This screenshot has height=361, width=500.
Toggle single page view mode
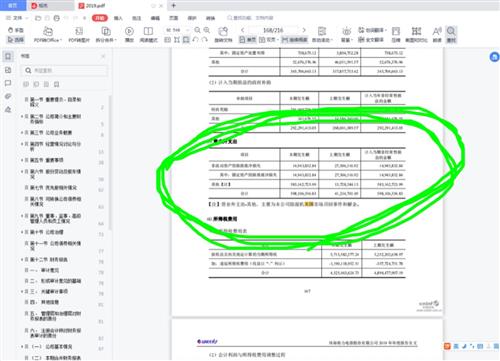click(248, 40)
